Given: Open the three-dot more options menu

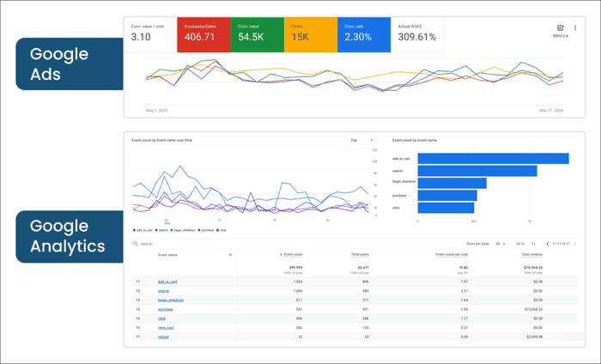Looking at the screenshot, I should coord(575,28).
